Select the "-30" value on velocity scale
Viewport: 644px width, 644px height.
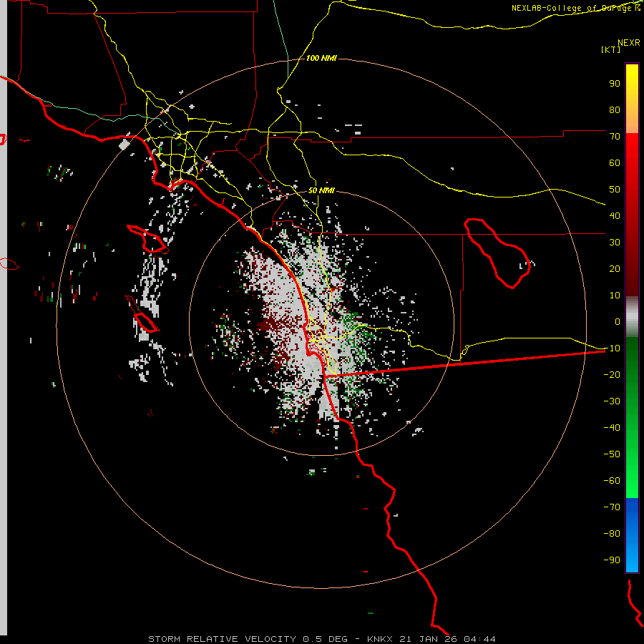pyautogui.click(x=612, y=401)
